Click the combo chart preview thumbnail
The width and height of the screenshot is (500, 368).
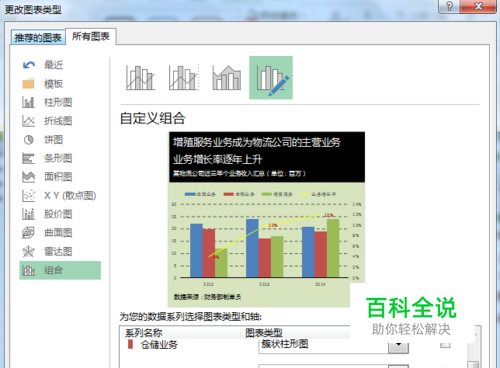(x=266, y=219)
